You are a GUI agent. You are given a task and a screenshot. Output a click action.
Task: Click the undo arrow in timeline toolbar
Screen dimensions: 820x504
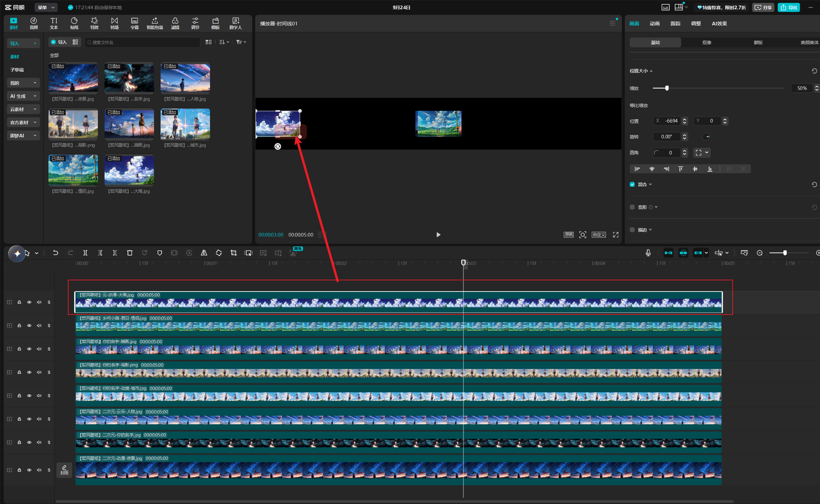coord(55,253)
